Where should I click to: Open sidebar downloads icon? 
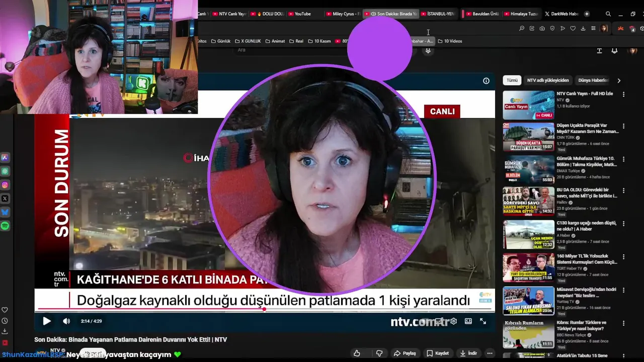(5, 331)
